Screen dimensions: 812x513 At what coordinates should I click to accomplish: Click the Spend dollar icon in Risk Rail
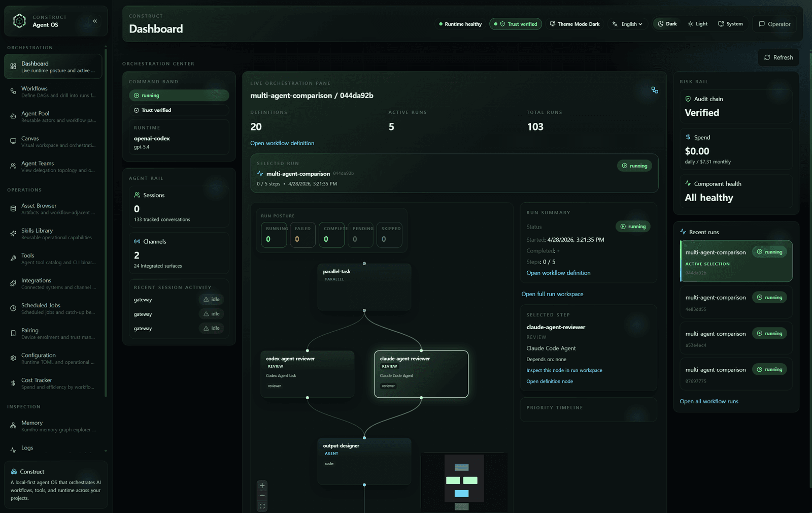coord(688,137)
